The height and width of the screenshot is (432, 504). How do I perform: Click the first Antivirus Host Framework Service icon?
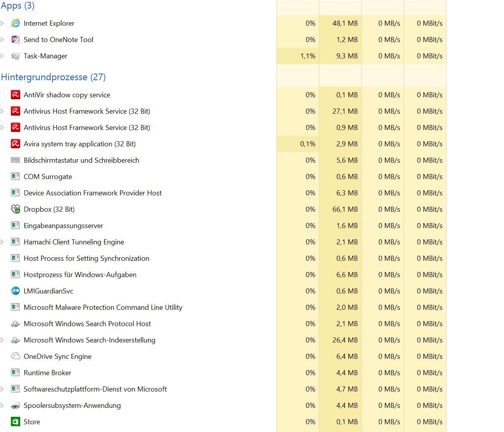16,111
